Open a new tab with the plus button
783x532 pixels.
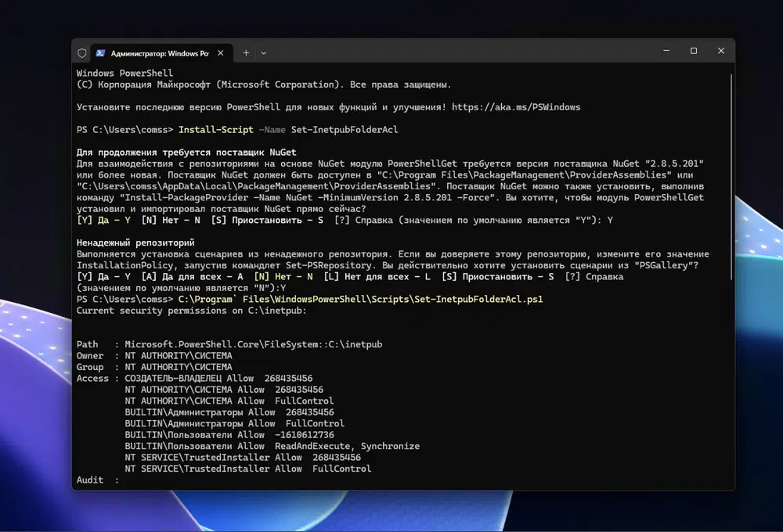coord(246,53)
